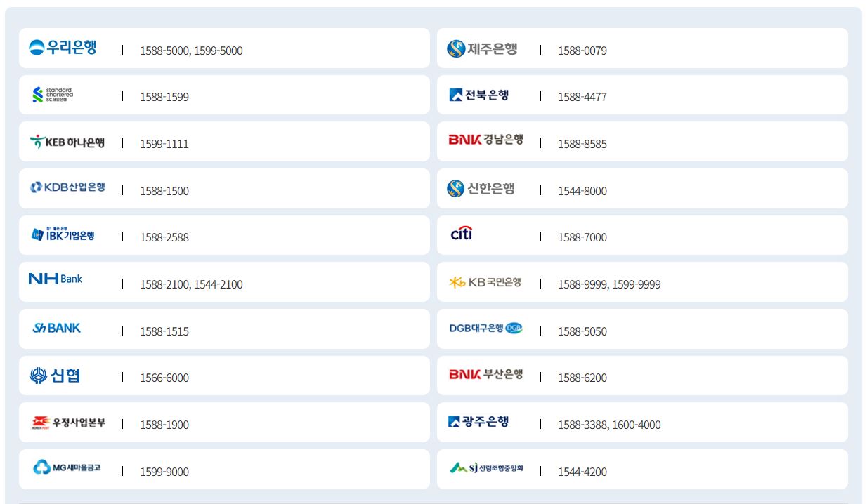The width and height of the screenshot is (867, 504).
Task: Select the number "1566-6000"
Action: (x=164, y=378)
